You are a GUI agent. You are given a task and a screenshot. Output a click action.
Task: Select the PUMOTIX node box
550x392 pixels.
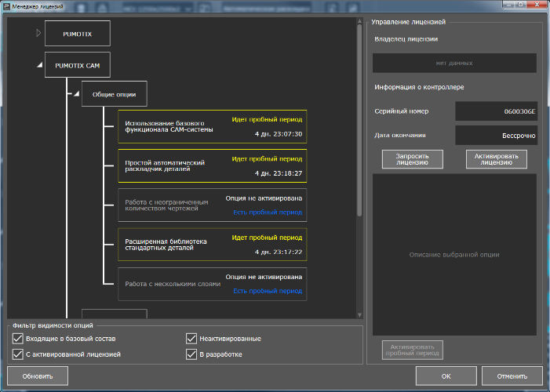(78, 33)
